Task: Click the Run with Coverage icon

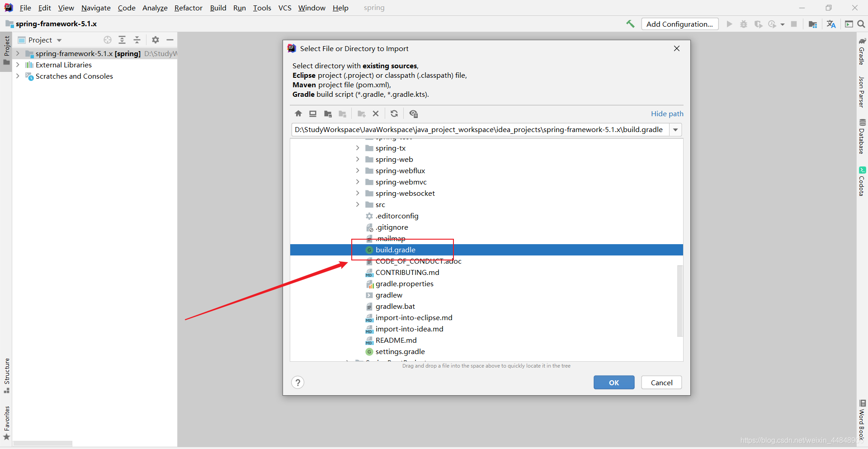Action: tap(758, 24)
